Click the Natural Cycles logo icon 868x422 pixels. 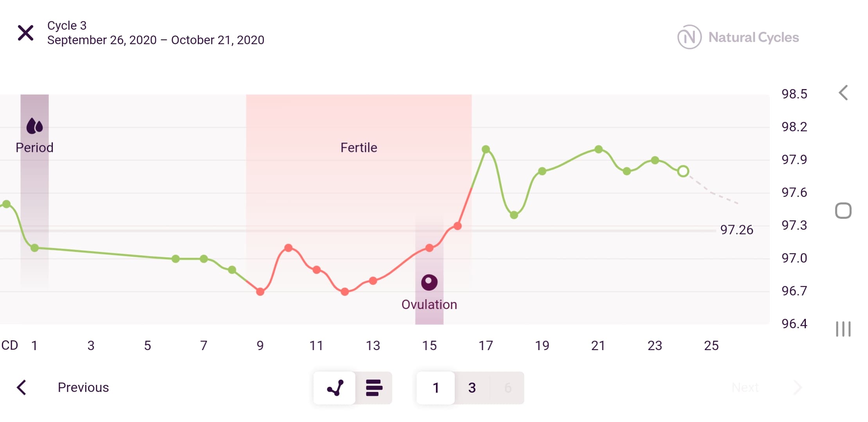point(689,37)
